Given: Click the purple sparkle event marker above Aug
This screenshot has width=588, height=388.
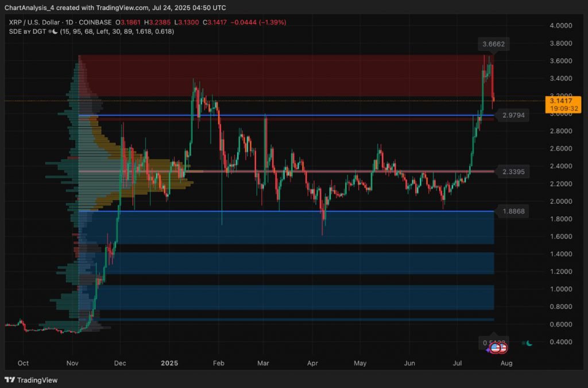Looking at the screenshot, I should click(487, 349).
